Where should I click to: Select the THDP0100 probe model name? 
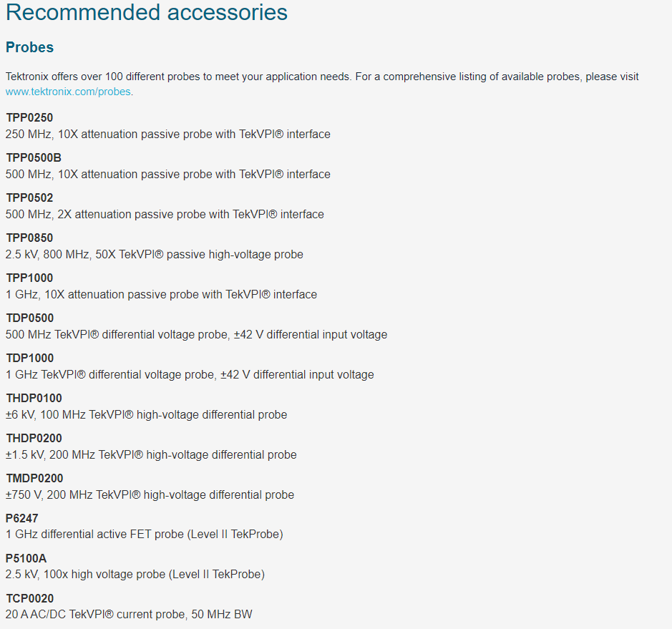click(x=34, y=398)
